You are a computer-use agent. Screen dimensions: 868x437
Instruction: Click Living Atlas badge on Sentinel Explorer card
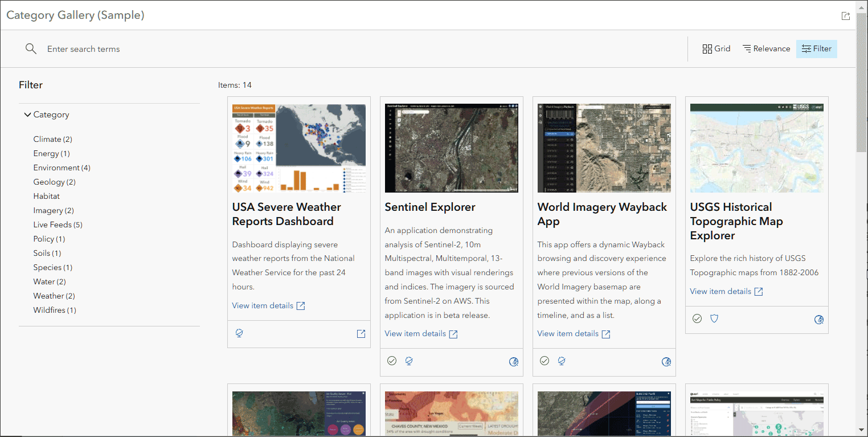coord(409,361)
